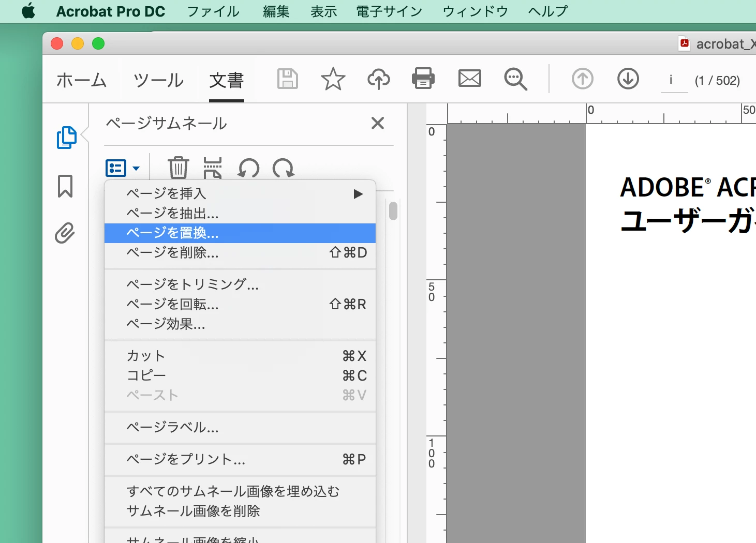
Task: Choose カット in context menu
Action: pyautogui.click(x=240, y=356)
